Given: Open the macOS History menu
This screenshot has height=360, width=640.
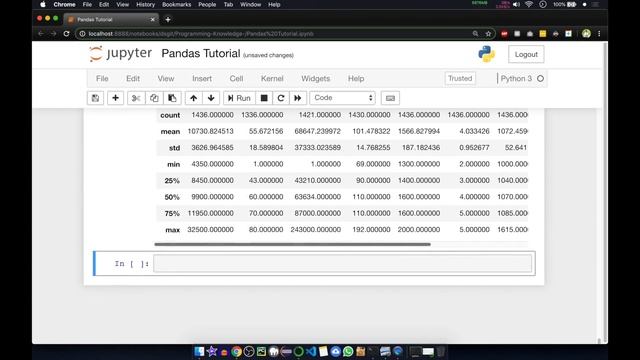Looking at the screenshot, I should (145, 4).
